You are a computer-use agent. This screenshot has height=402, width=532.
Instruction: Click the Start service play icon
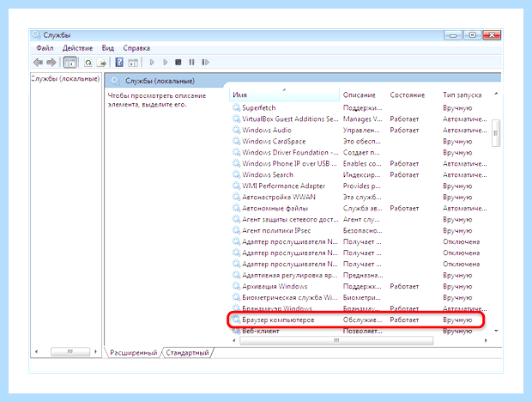pos(152,62)
